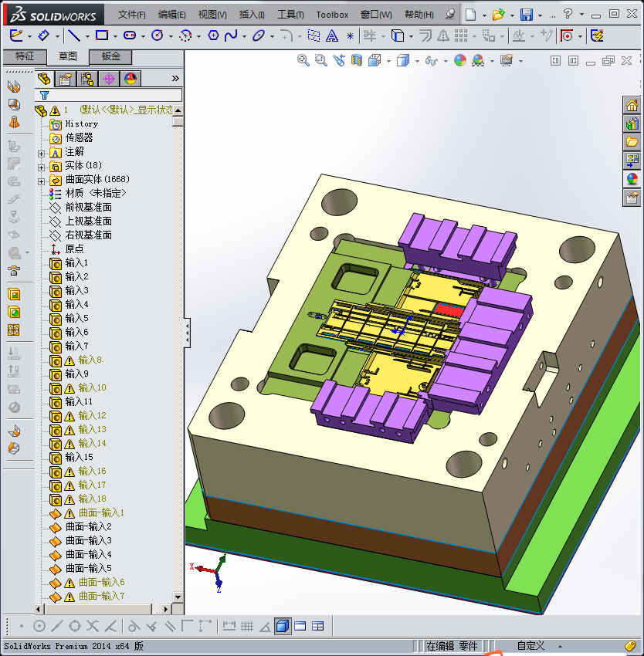Screen dimensions: 644x656
Task: Open File Explorer in task pane
Action: (x=632, y=142)
